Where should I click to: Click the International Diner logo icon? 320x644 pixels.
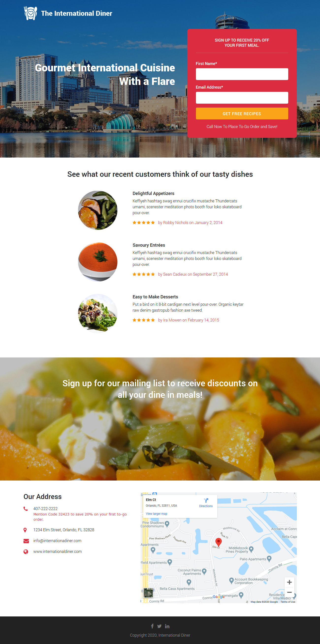point(31,13)
